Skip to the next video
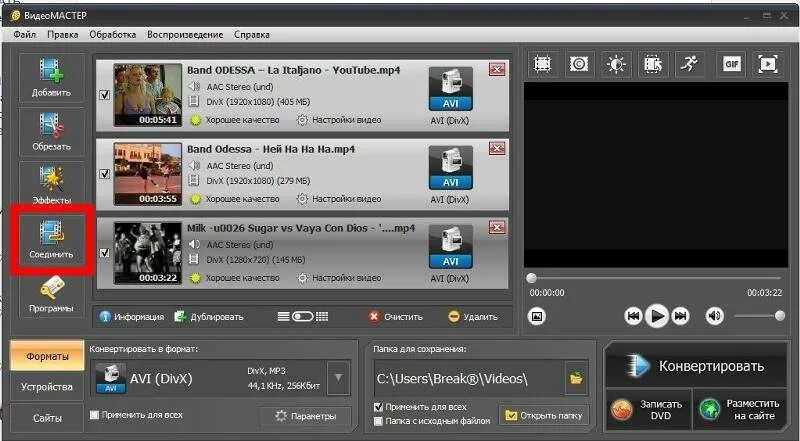800x441 pixels. [x=680, y=316]
